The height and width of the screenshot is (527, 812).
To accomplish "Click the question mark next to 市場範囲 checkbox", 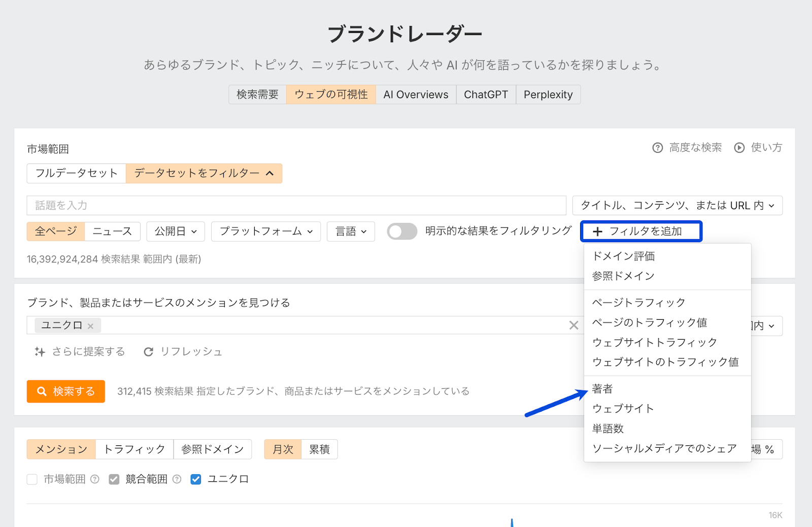I will click(95, 479).
